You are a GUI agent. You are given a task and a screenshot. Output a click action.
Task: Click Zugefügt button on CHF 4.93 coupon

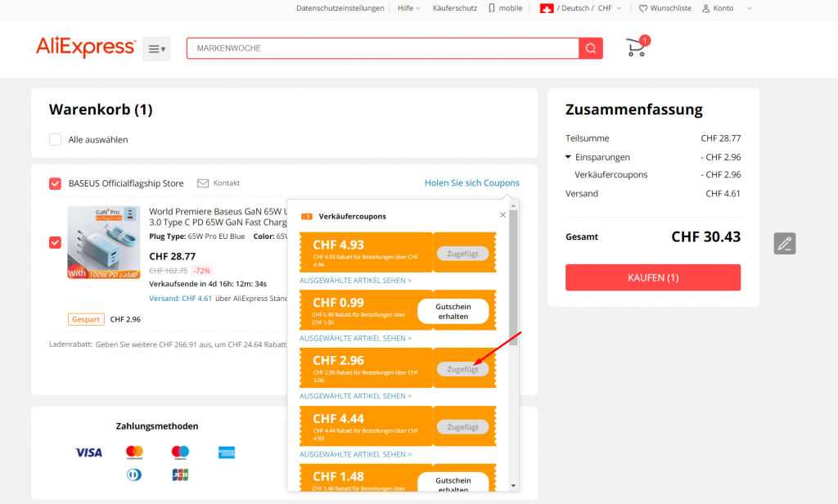[463, 254]
